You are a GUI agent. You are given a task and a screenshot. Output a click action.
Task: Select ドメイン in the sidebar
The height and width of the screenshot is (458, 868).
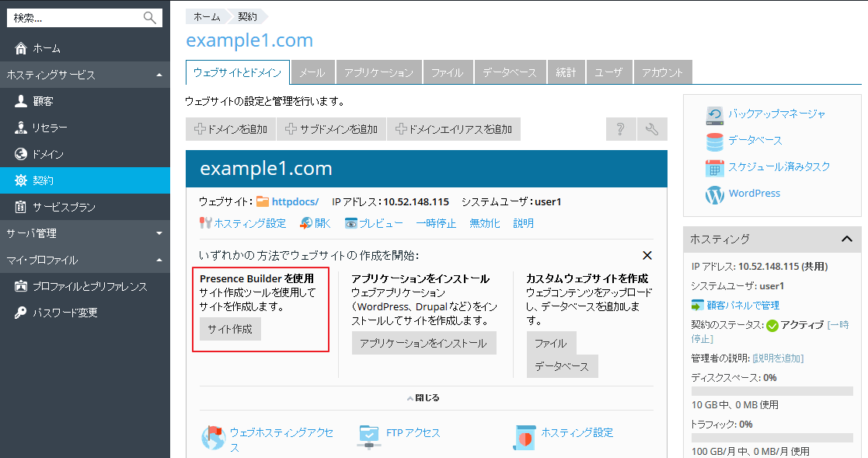48,154
